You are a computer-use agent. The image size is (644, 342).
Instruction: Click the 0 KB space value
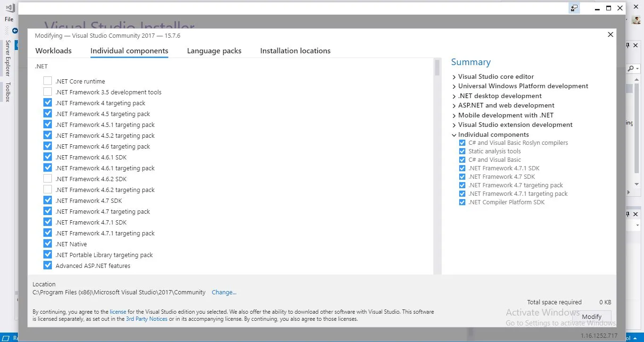coord(605,302)
